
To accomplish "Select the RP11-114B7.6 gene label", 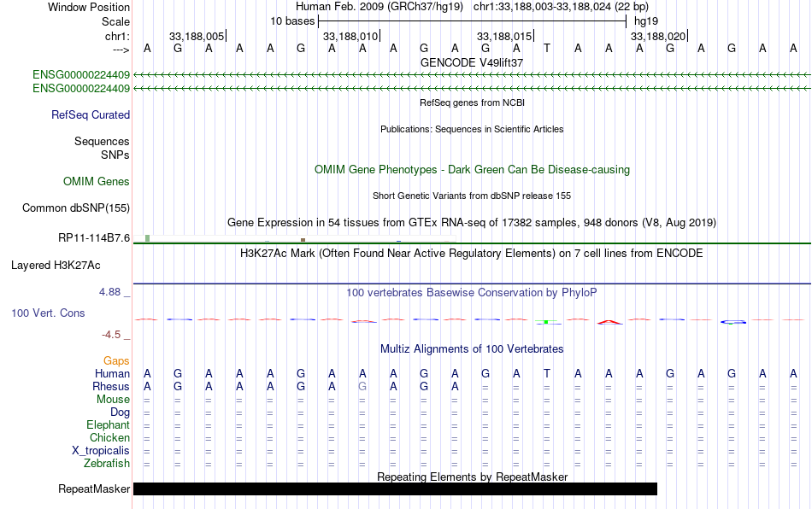I will 94,238.
